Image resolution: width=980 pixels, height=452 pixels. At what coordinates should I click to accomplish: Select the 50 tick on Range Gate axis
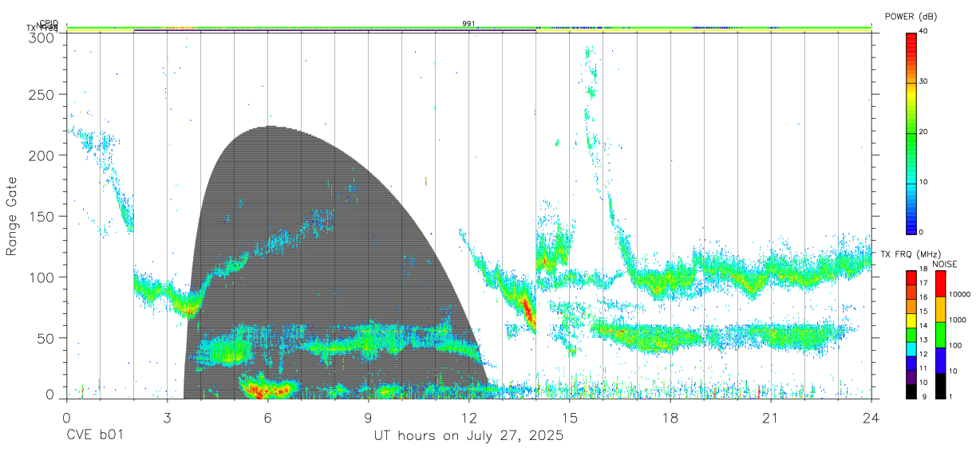click(x=46, y=338)
